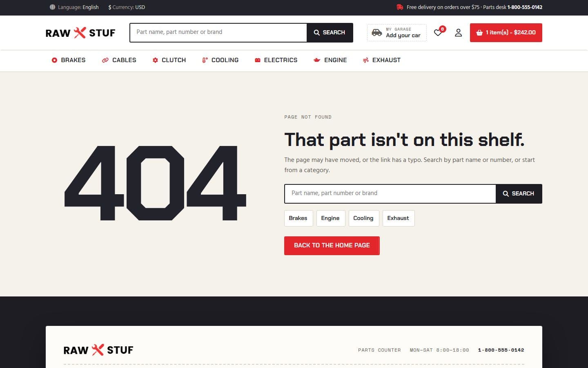
Task: Open the Currency: USD selector
Action: [127, 7]
